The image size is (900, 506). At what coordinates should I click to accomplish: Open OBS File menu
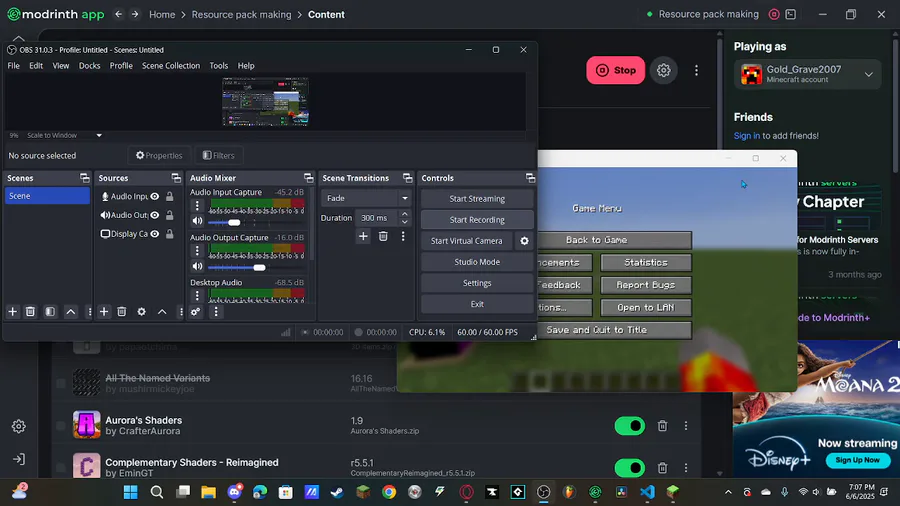[x=13, y=65]
